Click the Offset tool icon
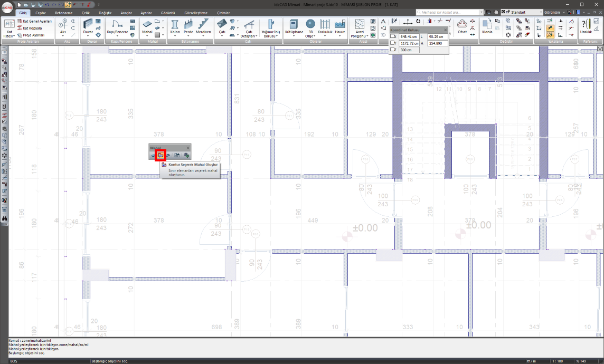Viewport: 604px width, 364px height. click(462, 26)
